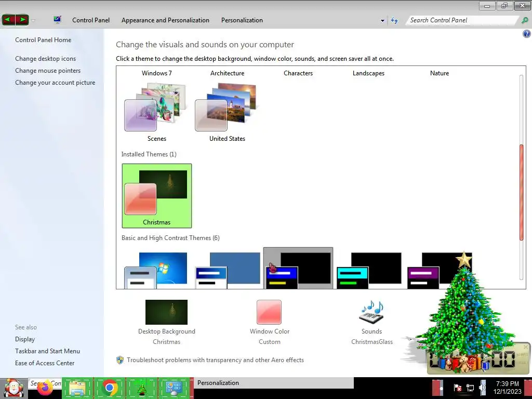This screenshot has width=532, height=399.
Task: Expand the address bar history dropdown
Action: (x=382, y=21)
